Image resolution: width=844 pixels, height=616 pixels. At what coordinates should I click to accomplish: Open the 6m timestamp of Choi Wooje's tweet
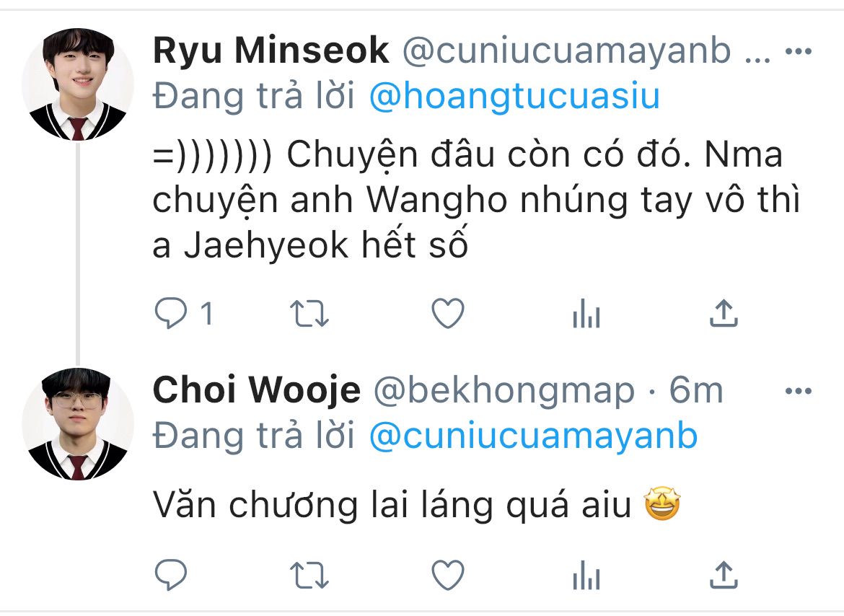696,390
